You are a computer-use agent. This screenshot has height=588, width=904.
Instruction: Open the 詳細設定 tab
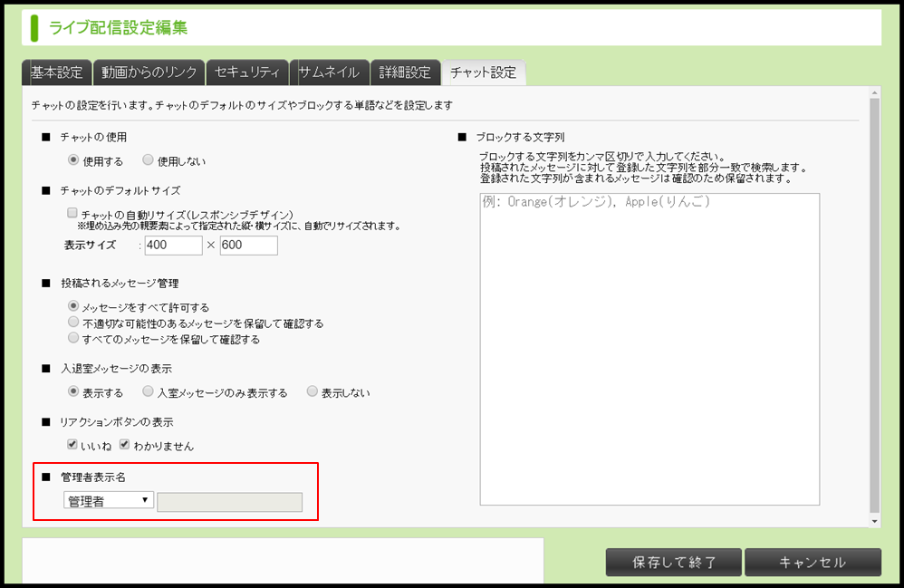[x=405, y=72]
